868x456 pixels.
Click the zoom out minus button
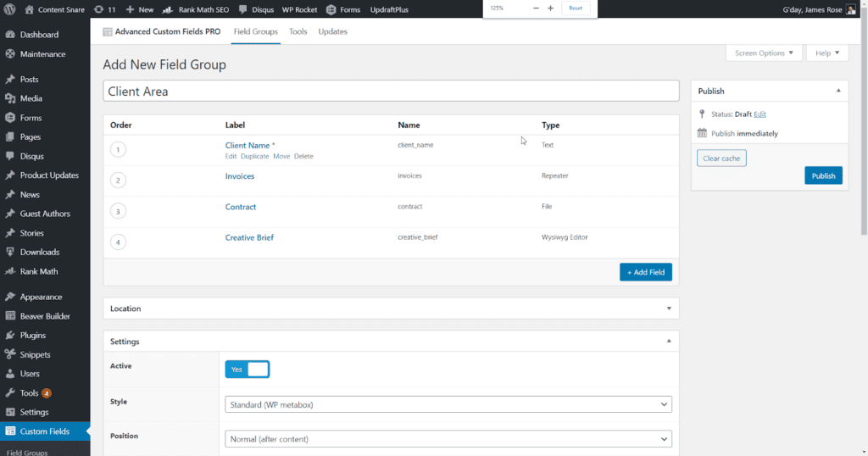click(536, 8)
